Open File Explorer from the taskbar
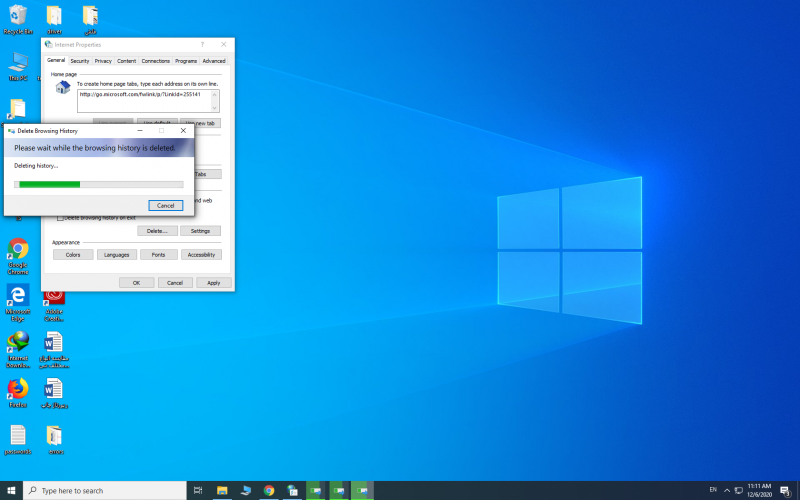This screenshot has height=500, width=800. [222, 491]
